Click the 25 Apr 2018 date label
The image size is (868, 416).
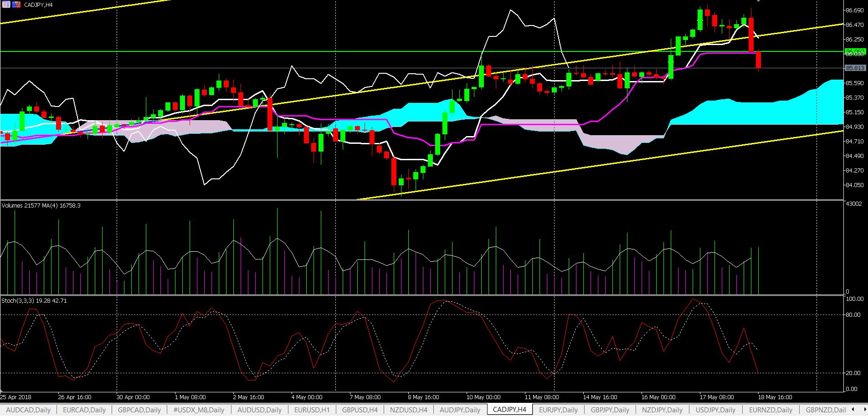16,397
